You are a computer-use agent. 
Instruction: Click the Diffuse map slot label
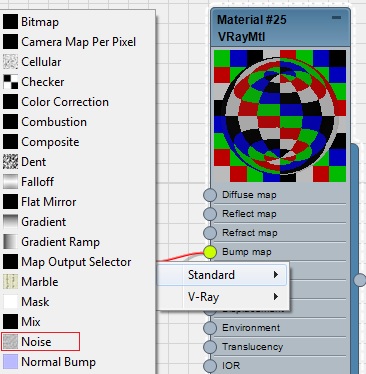pos(249,195)
